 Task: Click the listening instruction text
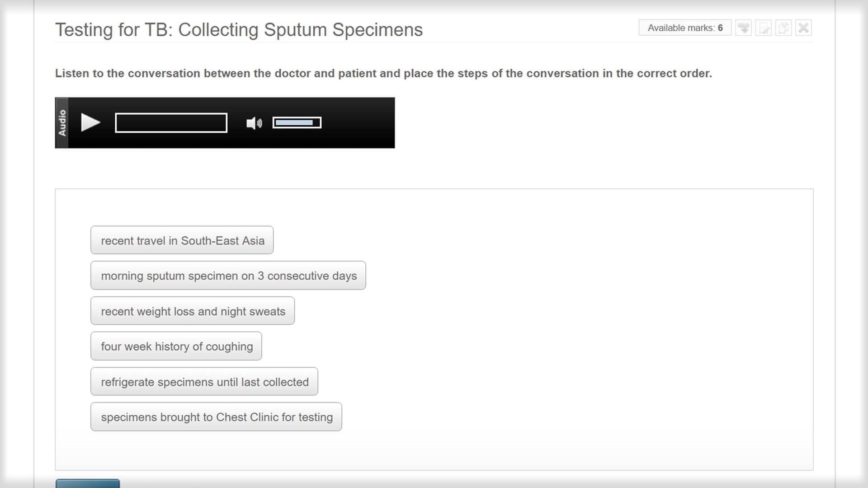(x=383, y=73)
